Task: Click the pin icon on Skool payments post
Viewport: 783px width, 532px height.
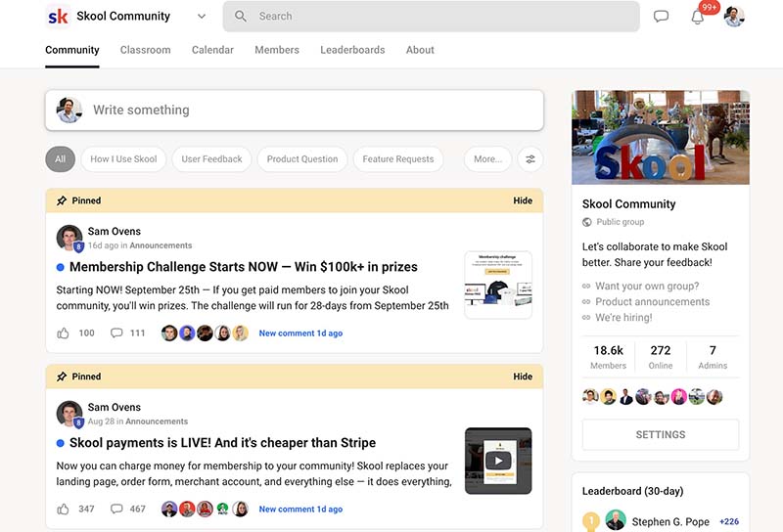Action: pos(62,377)
